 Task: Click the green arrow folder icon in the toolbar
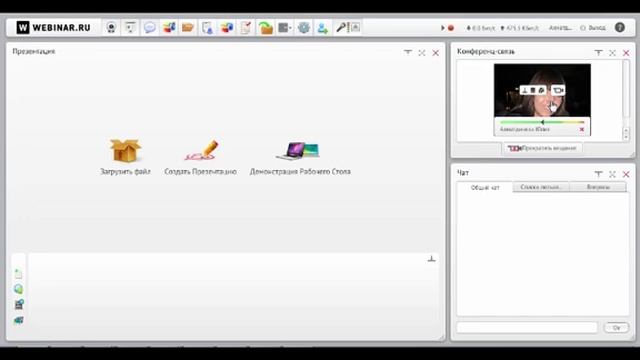[265, 28]
